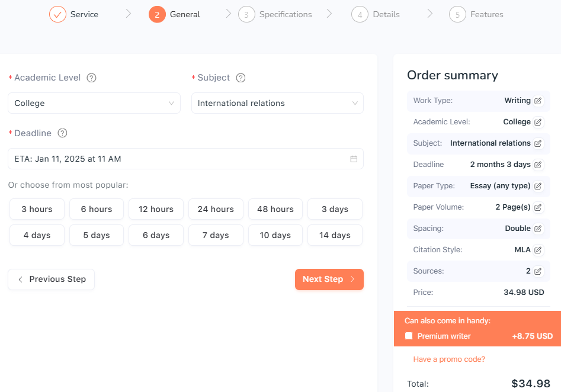Edit Spacing in order summary
Image resolution: width=561 pixels, height=392 pixels.
[538, 229]
